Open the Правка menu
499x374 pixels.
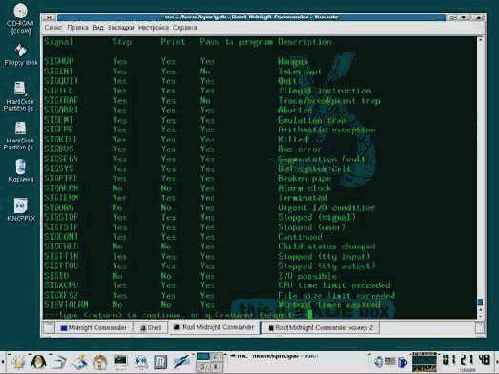point(78,28)
